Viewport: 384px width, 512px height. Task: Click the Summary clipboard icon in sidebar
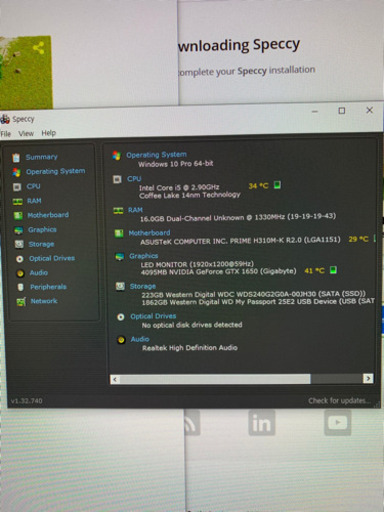pos(16,157)
